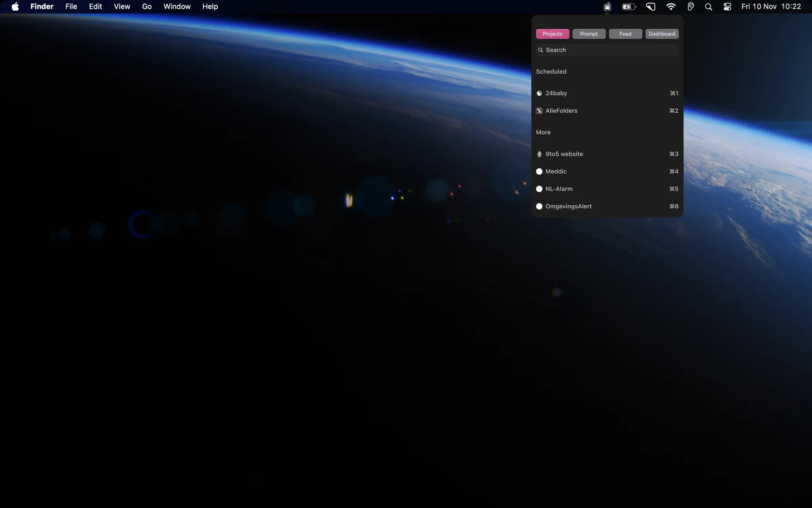This screenshot has width=812, height=508.
Task: Click the ⌘5 shortcut label
Action: (x=674, y=189)
